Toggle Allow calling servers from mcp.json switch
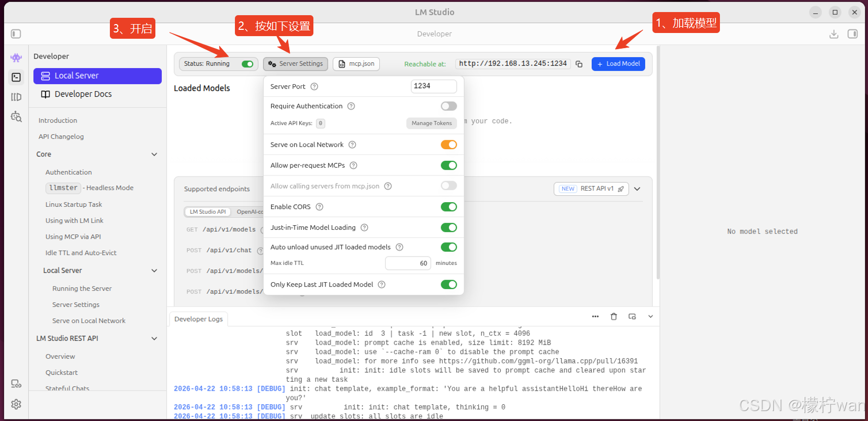Screen dimensions: 868x421 [449, 186]
